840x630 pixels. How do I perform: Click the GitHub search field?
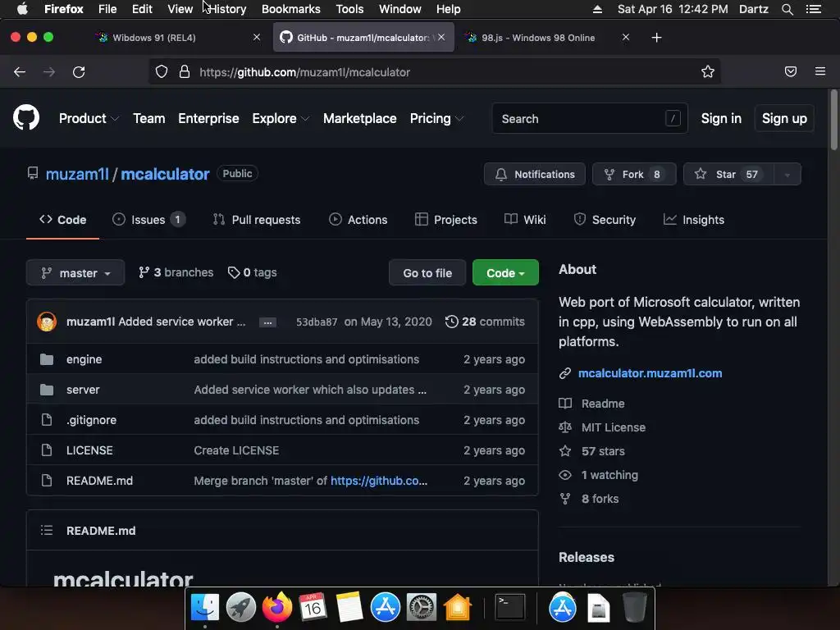tap(590, 118)
